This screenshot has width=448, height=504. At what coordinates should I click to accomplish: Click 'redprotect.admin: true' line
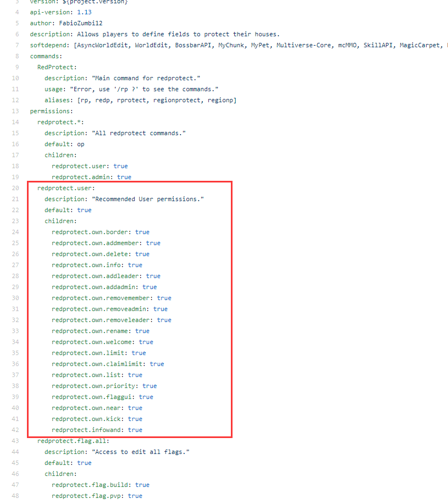(91, 177)
